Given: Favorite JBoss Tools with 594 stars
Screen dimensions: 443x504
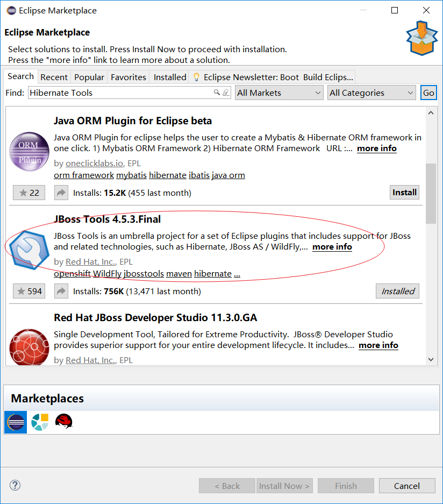Looking at the screenshot, I should point(29,291).
